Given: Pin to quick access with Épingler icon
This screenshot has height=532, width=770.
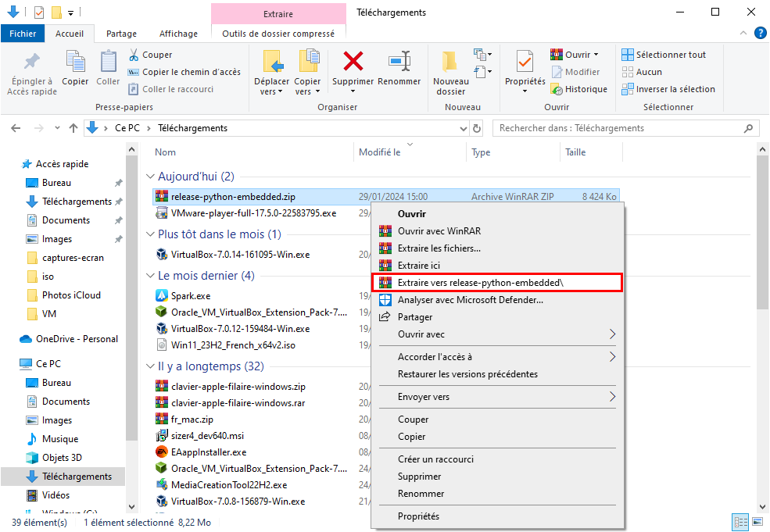Looking at the screenshot, I should pyautogui.click(x=32, y=61).
